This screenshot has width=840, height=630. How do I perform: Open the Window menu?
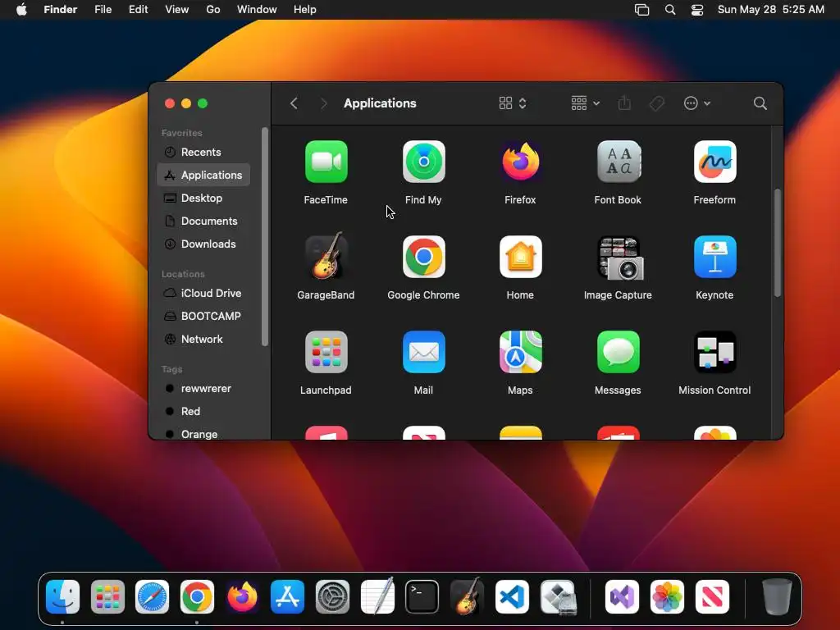(257, 10)
